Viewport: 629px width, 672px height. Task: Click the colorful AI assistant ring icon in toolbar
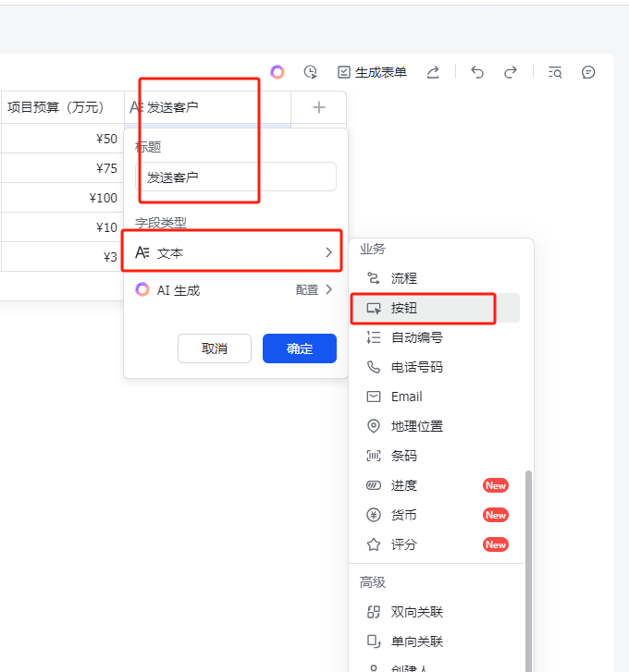pyautogui.click(x=277, y=72)
